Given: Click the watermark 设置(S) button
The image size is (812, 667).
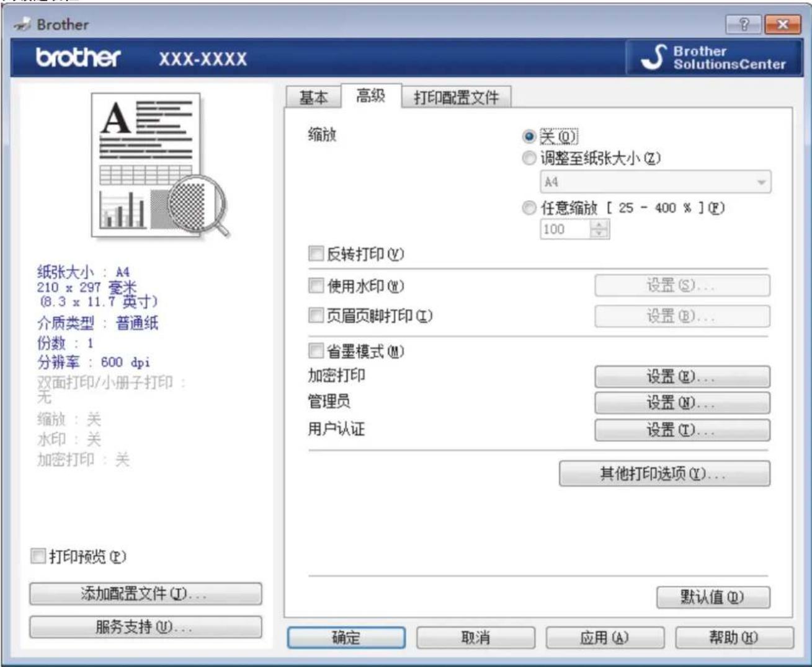Looking at the screenshot, I should coord(682,286).
